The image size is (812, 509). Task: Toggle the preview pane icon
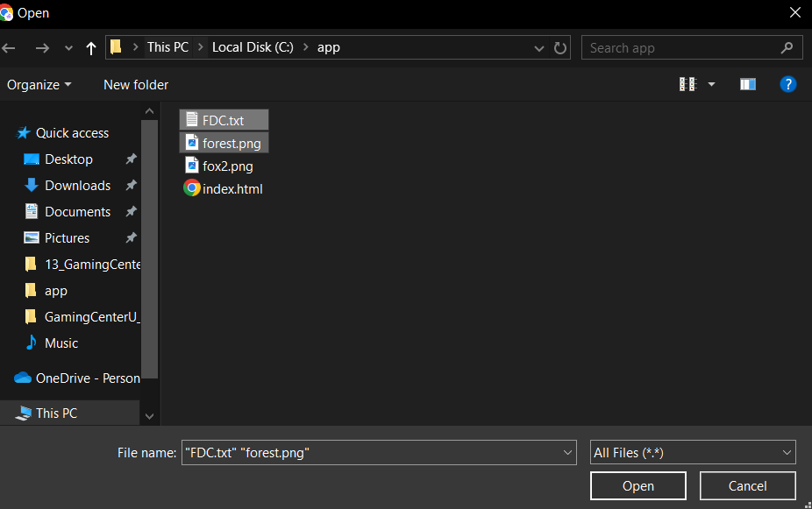pyautogui.click(x=747, y=84)
